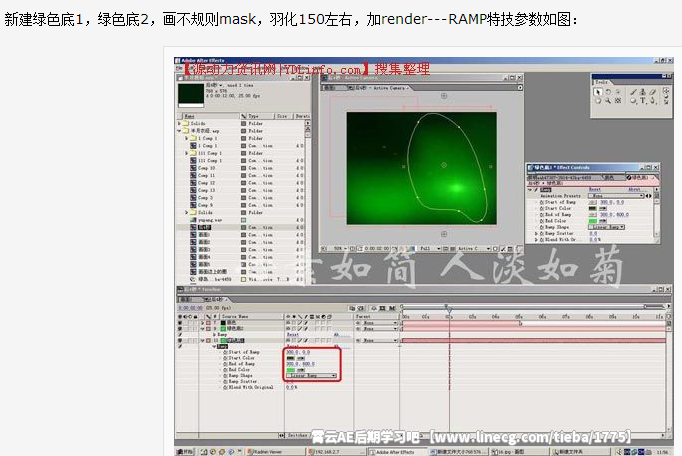The image size is (682, 456).
Task: Click the End of Ramp point picker
Action: click(592, 215)
